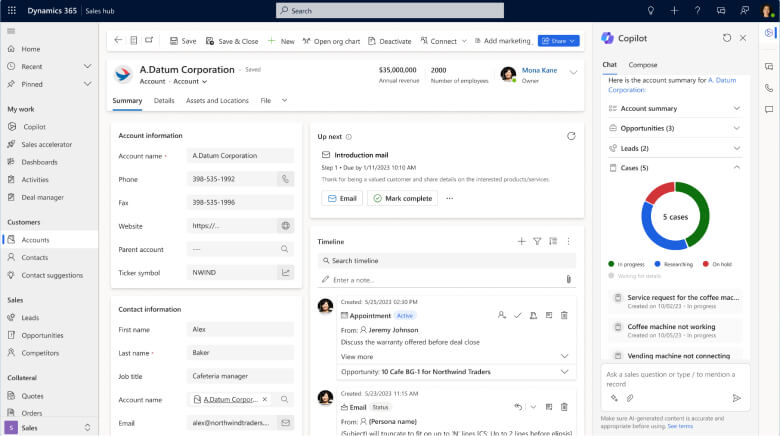Click the chart icon beside Ticker symbol
Viewport: 780px width, 436px height.
(x=285, y=272)
